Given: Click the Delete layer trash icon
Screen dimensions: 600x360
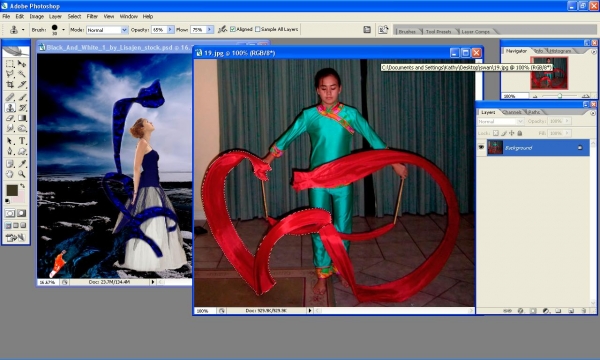Looking at the screenshot, I should (x=584, y=311).
